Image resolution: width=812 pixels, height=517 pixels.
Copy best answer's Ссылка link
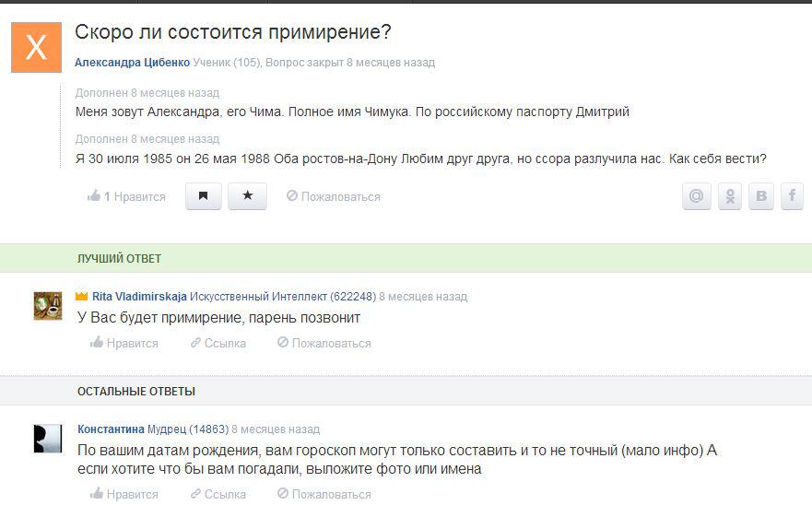218,343
